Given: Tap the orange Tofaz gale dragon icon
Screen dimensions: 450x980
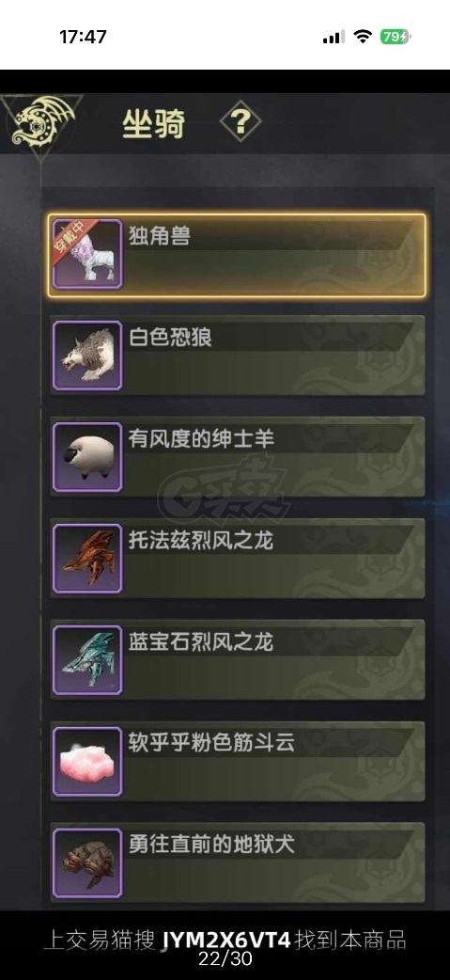Looking at the screenshot, I should pyautogui.click(x=87, y=559).
